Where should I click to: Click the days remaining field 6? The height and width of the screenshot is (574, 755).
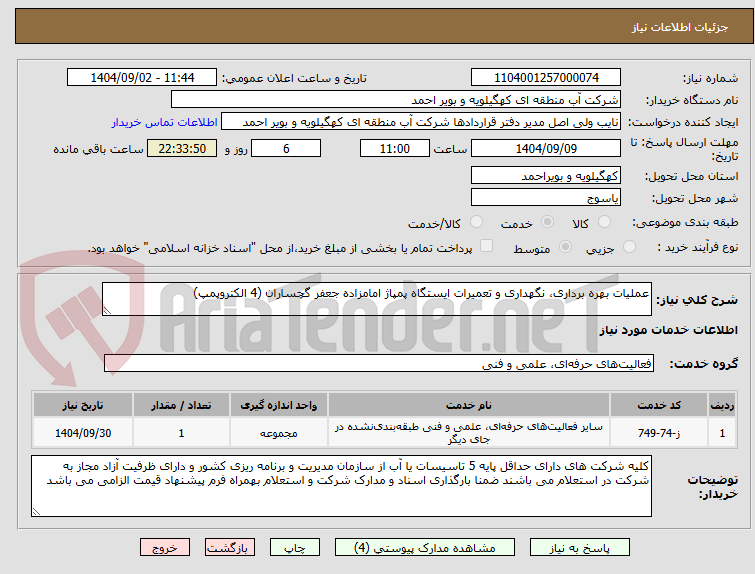[x=286, y=148]
